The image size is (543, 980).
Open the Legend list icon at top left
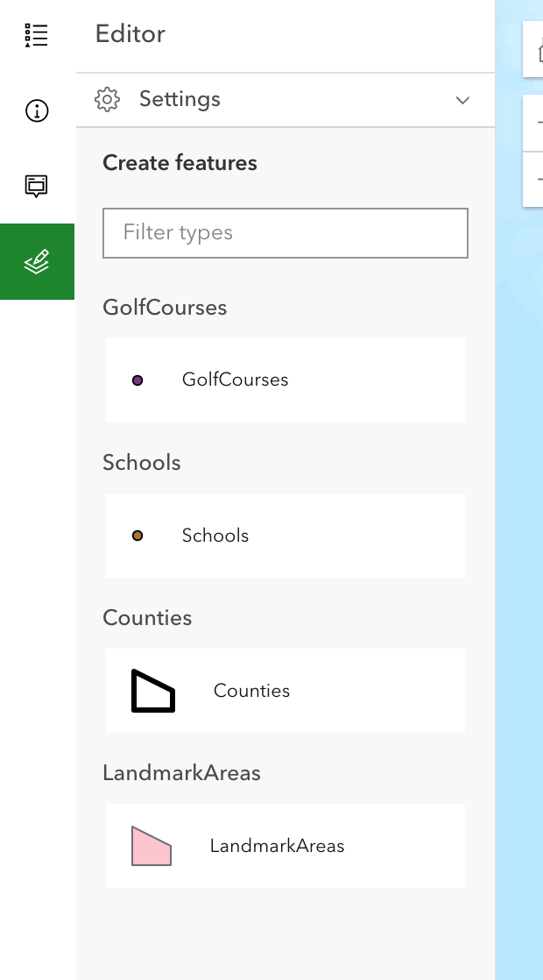pos(35,35)
